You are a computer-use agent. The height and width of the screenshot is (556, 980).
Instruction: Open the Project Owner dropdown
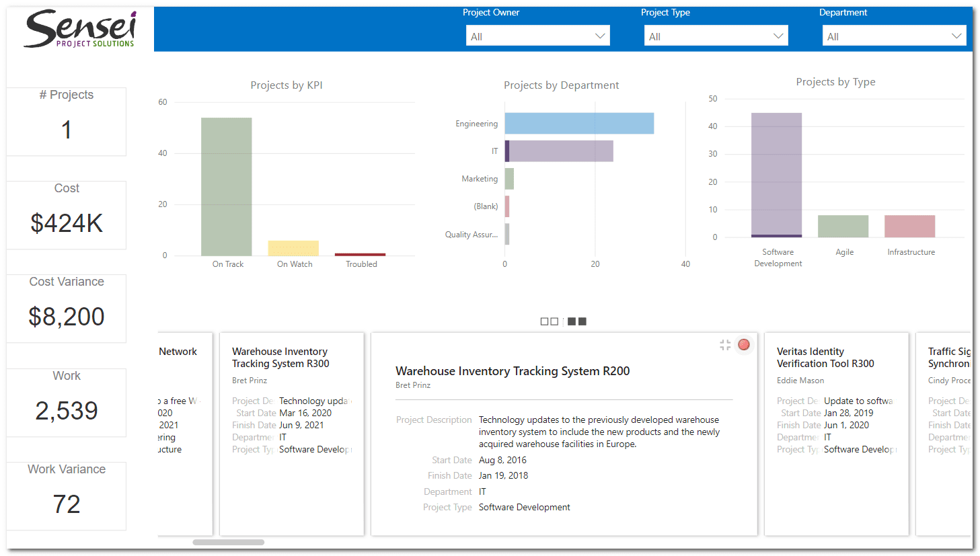538,36
